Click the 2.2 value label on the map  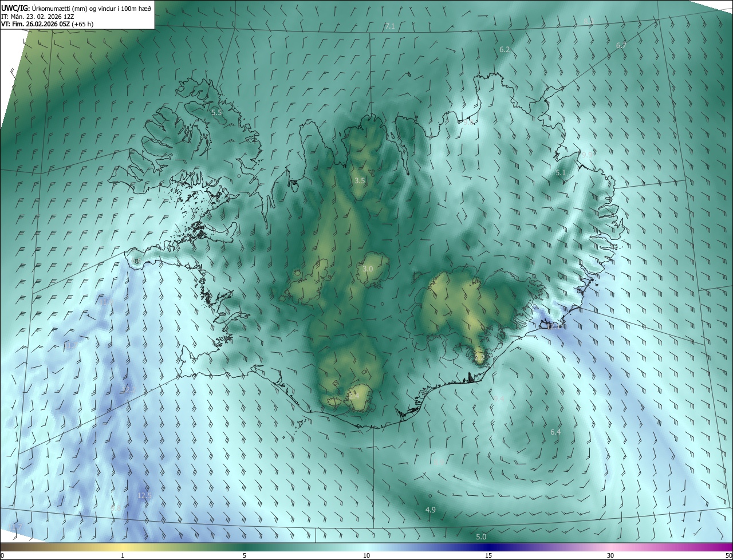[480, 358]
